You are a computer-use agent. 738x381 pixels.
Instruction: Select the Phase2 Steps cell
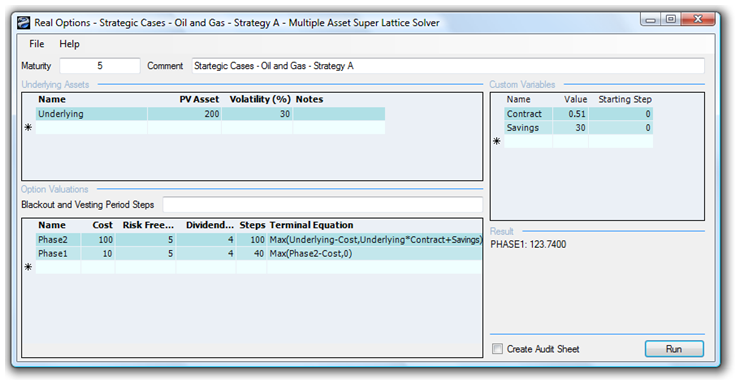click(x=251, y=240)
